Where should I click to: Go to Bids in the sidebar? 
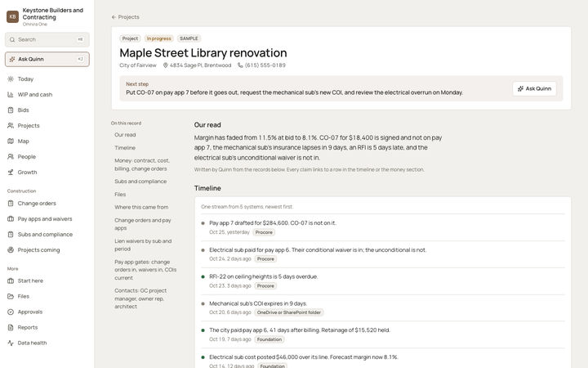click(x=47, y=110)
